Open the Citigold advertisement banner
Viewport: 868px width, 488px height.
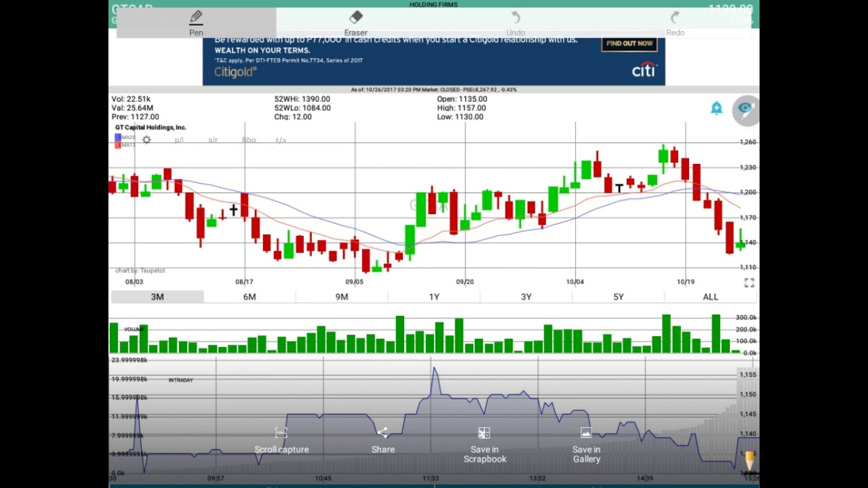coord(434,62)
